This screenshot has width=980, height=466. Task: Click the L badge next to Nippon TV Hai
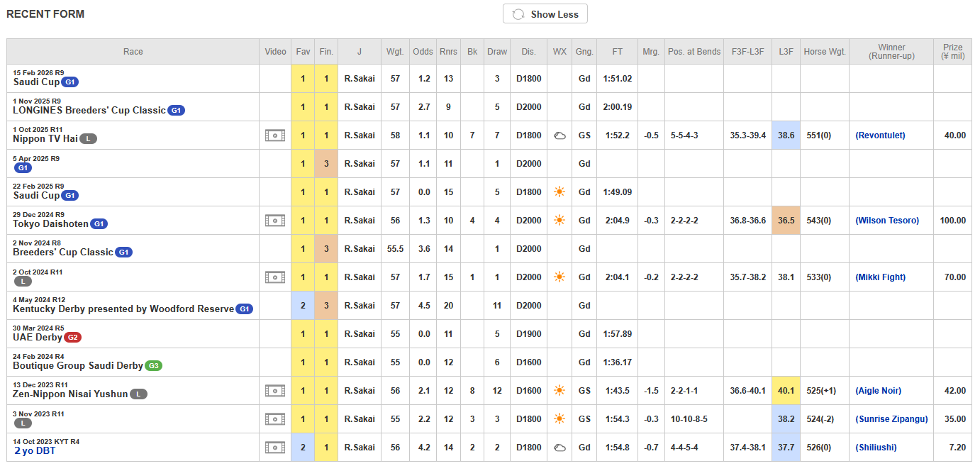[x=88, y=139]
